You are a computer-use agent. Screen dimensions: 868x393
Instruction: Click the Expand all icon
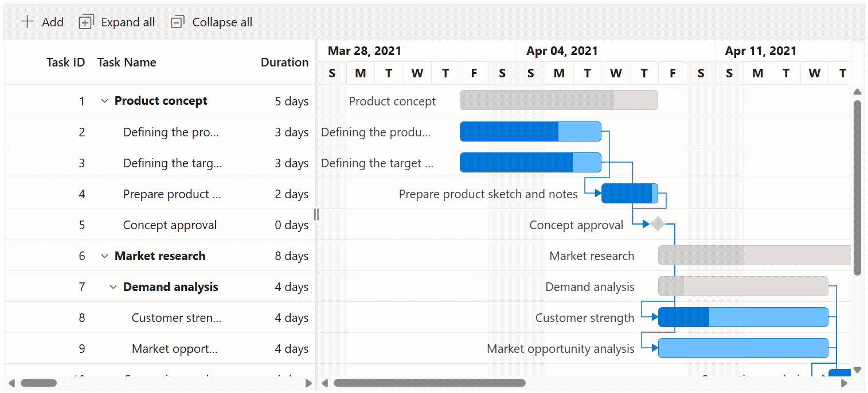pyautogui.click(x=85, y=22)
